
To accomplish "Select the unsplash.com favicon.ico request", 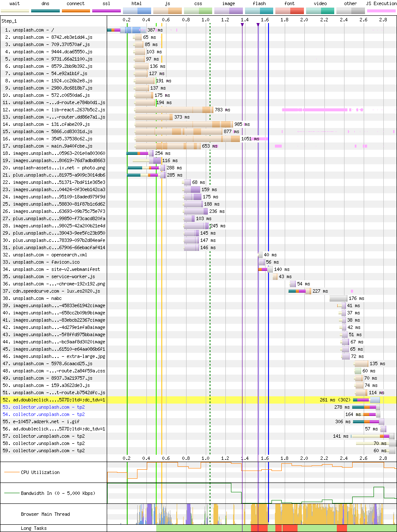I will tap(46, 262).
